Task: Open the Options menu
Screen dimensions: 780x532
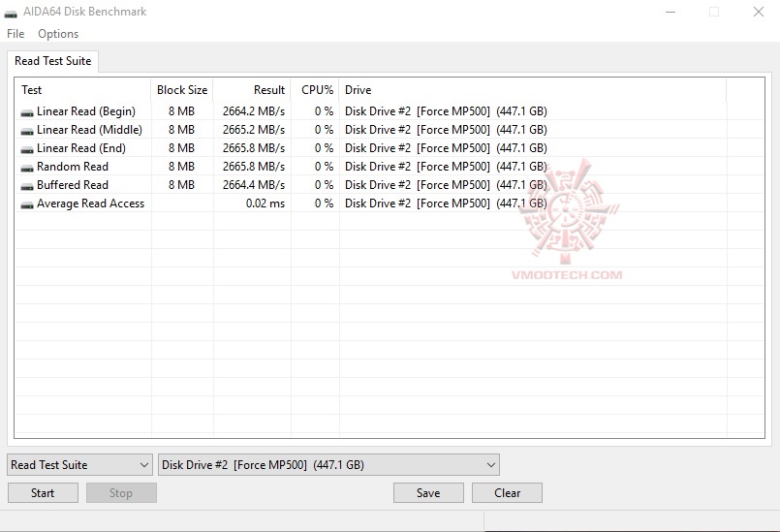Action: pos(58,34)
